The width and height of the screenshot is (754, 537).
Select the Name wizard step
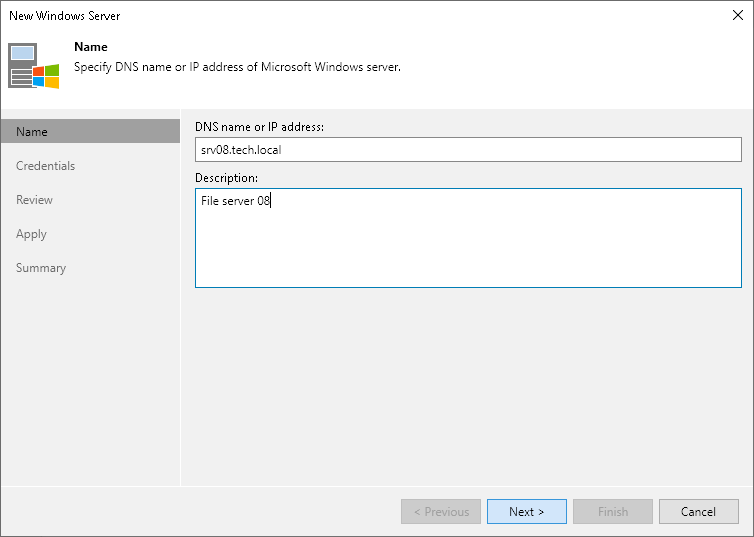click(x=90, y=131)
